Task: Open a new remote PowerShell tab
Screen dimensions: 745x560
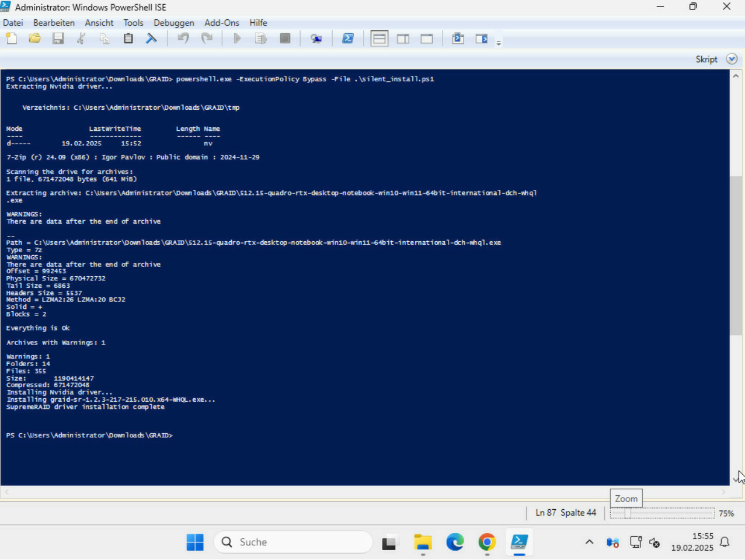Action: click(x=316, y=39)
